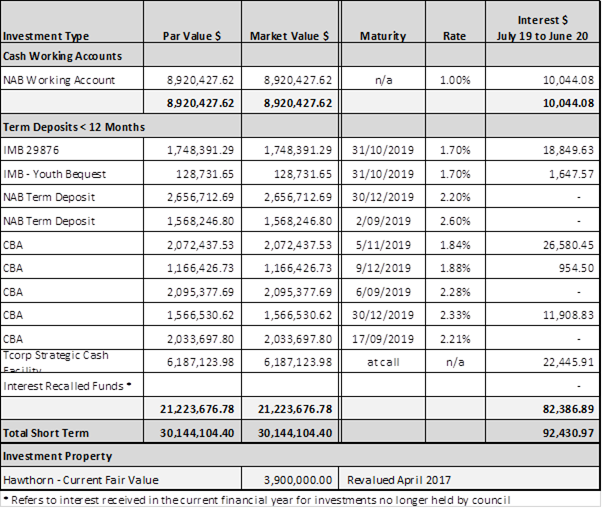Select the Par Value $ column header

tap(192, 36)
